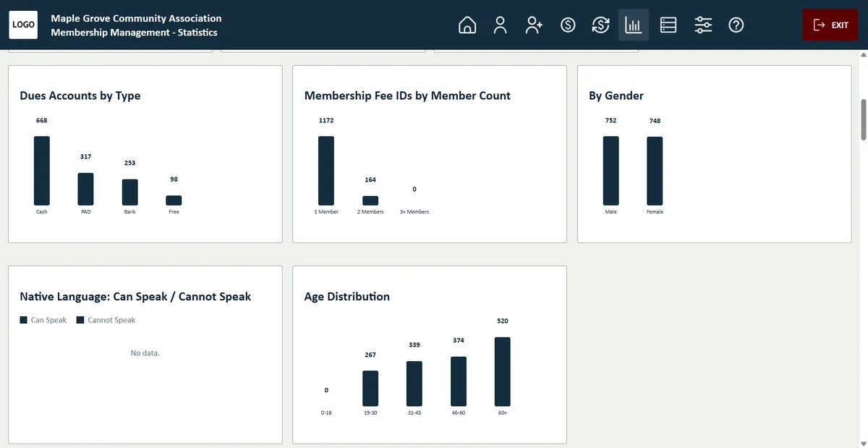This screenshot has height=448, width=868.
Task: Click the Female bar in By Gender
Action: pos(655,171)
